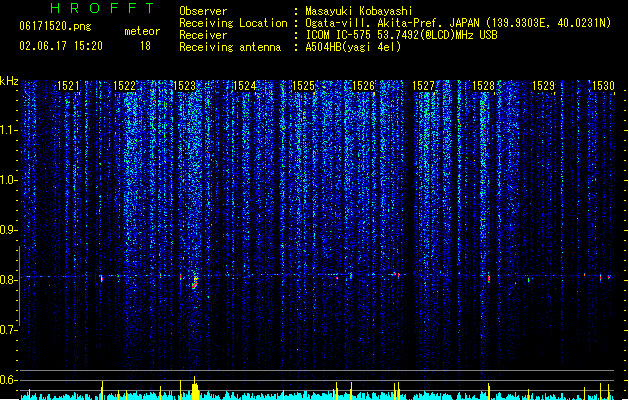The height and width of the screenshot is (400, 629).
Task: Click the 1526 time marker
Action: point(363,86)
